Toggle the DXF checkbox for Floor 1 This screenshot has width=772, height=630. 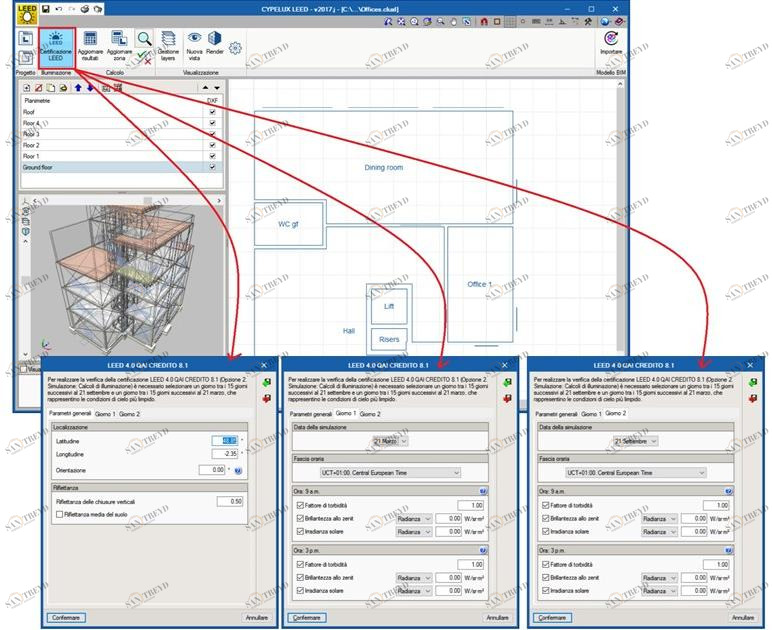[x=212, y=156]
